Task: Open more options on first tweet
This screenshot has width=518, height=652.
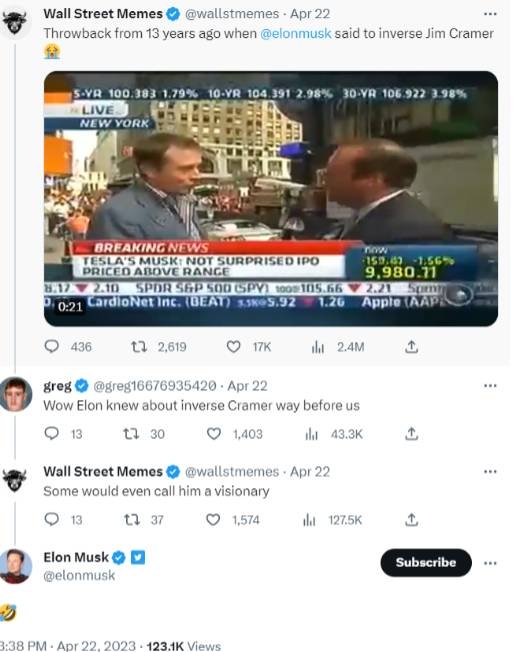Action: pyautogui.click(x=490, y=14)
